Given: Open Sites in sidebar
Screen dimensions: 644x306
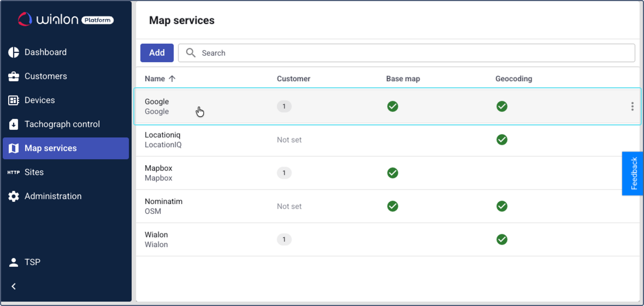Looking at the screenshot, I should pos(66,172).
